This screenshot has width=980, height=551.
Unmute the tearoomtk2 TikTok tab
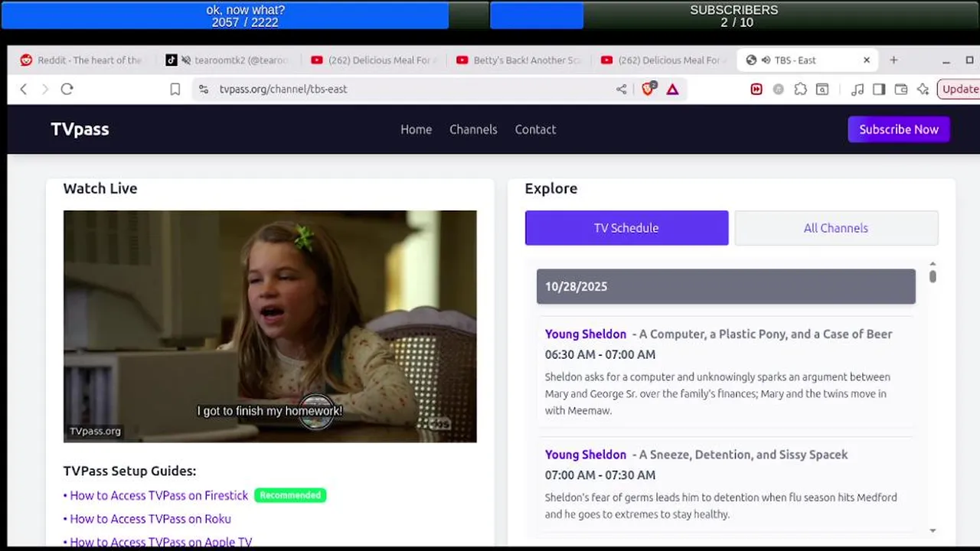tap(185, 60)
